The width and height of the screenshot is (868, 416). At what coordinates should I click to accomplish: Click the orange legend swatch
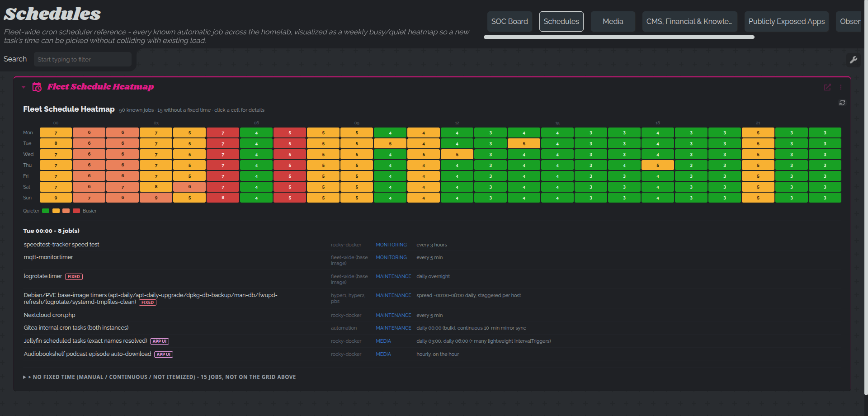[66, 211]
